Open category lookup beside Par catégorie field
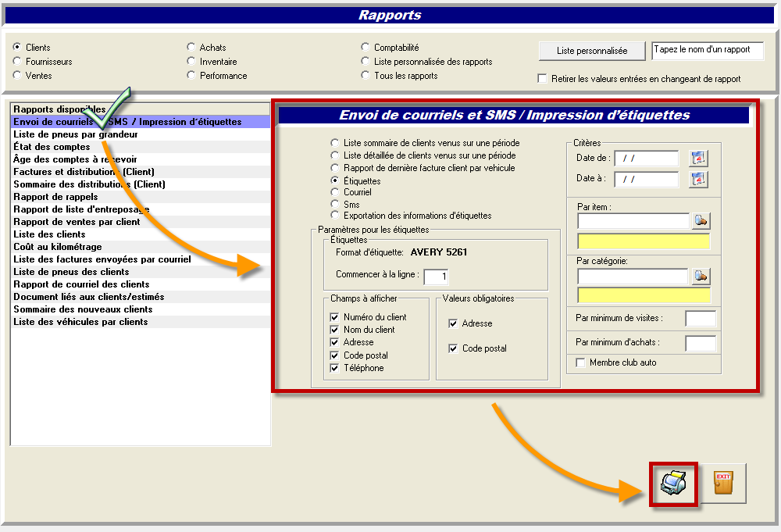 [x=701, y=276]
